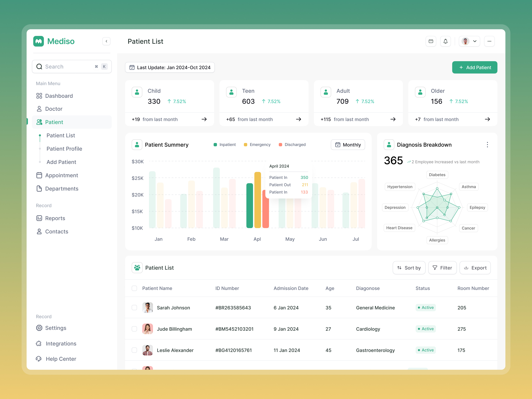Screen dimensions: 532x399
Task: Open Appointment from the sidebar menu
Action: [62, 175]
